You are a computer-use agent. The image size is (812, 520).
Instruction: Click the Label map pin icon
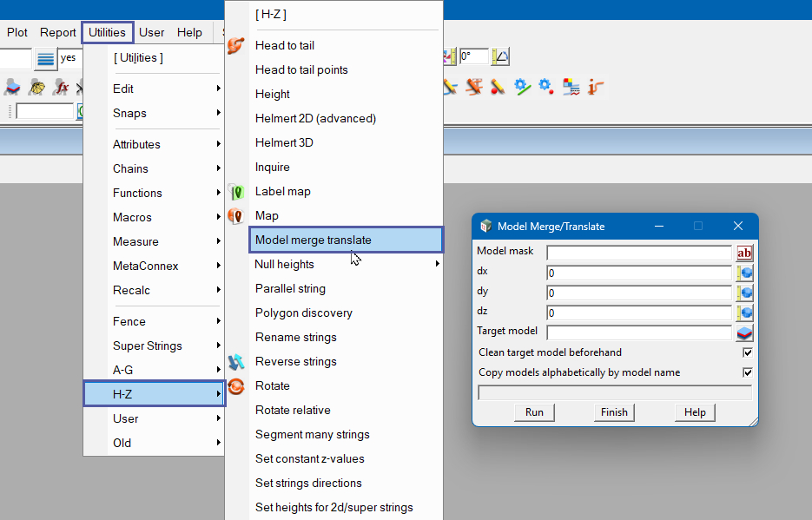(235, 192)
